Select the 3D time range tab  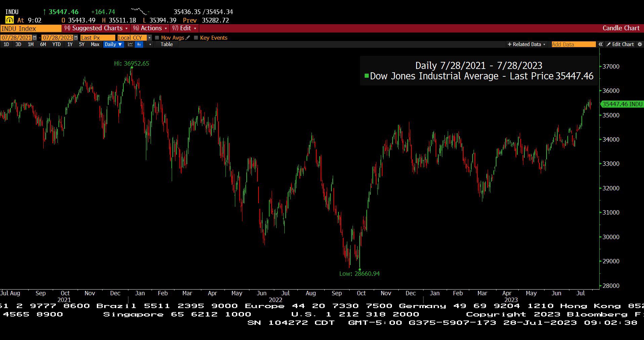[x=18, y=44]
